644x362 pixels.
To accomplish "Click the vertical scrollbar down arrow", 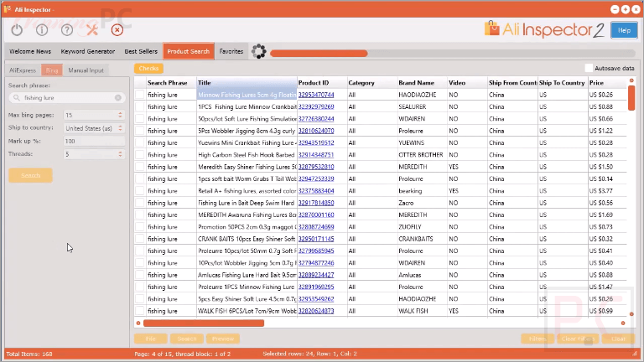I will point(631,314).
